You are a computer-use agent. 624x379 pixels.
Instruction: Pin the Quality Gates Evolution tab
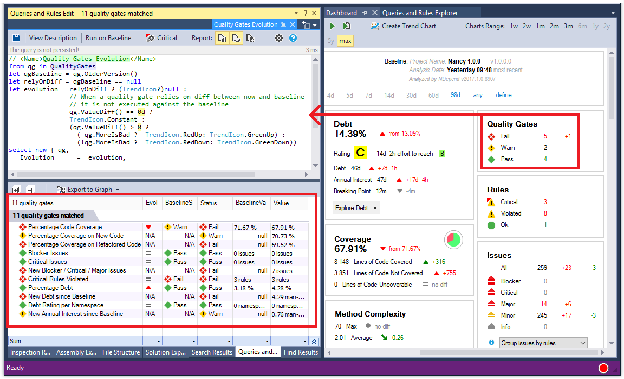tap(283, 25)
